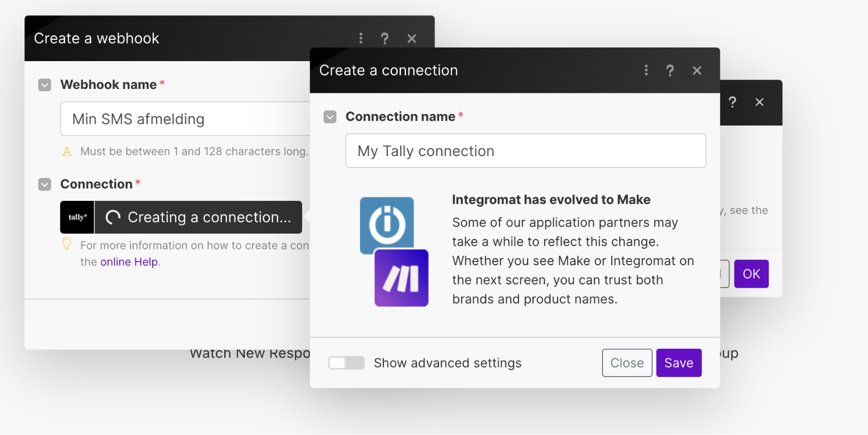
Task: Click the Close button in connection dialog
Action: click(x=627, y=363)
